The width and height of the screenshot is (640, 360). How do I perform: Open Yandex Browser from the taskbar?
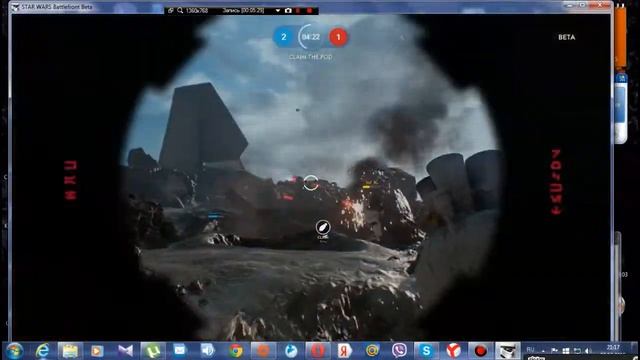coord(453,351)
